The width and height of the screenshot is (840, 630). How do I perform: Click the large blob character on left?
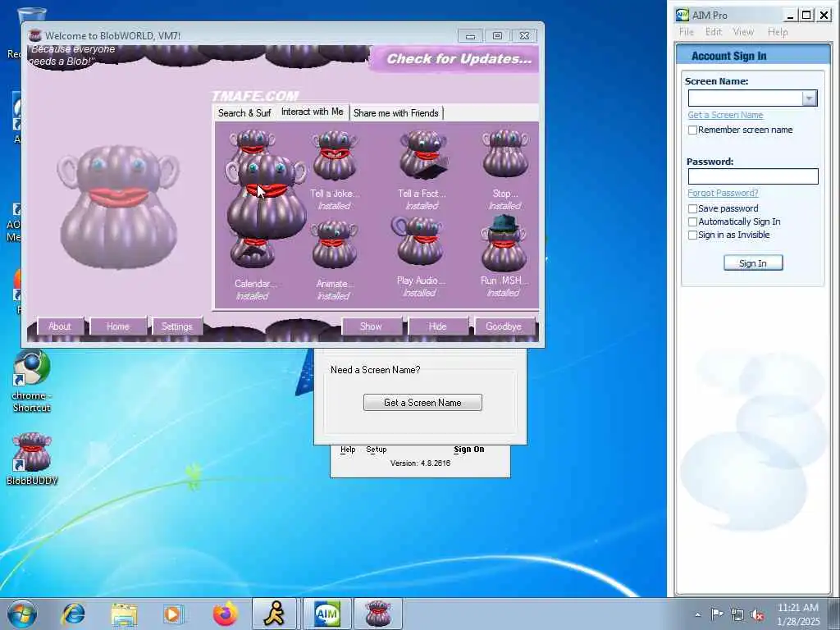pyautogui.click(x=118, y=206)
